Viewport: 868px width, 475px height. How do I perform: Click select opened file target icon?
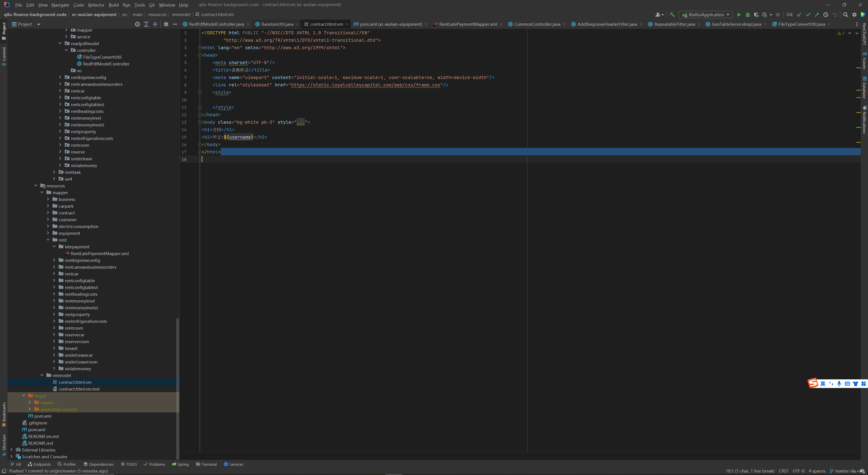click(x=137, y=24)
